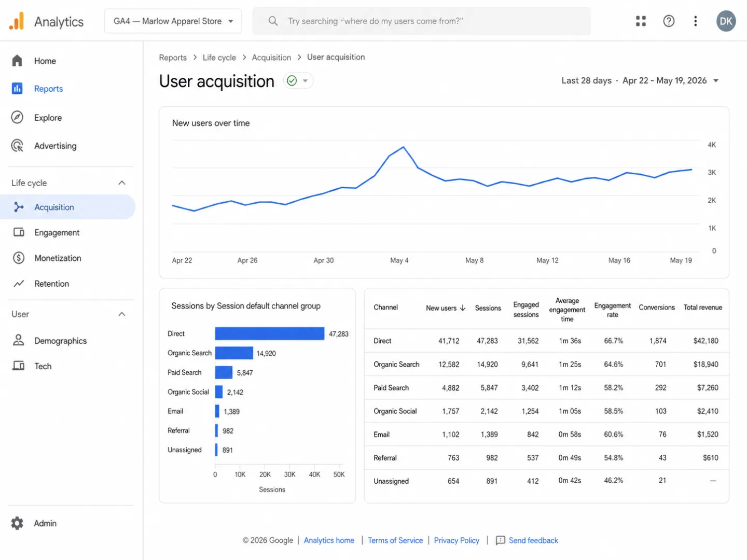Expand the report status dropdown arrow
This screenshot has height=560, width=747.
pyautogui.click(x=306, y=81)
